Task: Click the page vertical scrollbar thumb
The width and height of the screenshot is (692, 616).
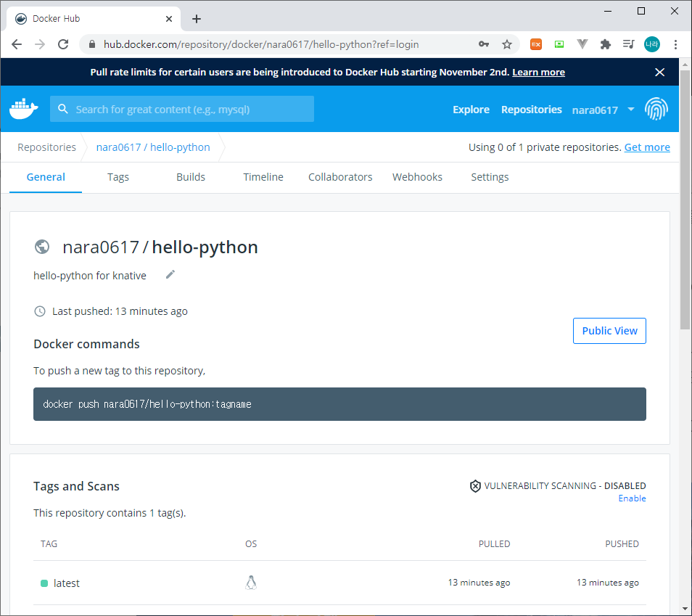Action: pyautogui.click(x=685, y=199)
